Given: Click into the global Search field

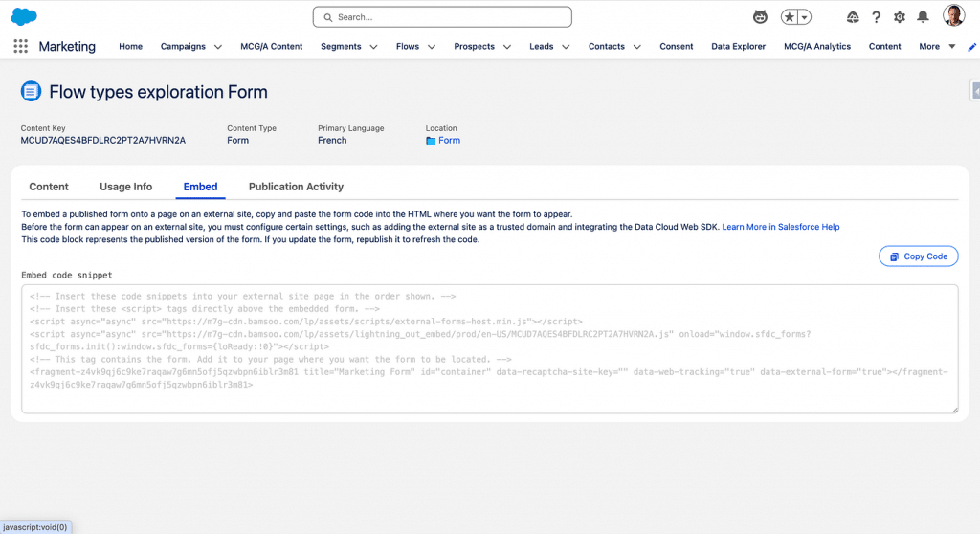Looking at the screenshot, I should (x=442, y=17).
